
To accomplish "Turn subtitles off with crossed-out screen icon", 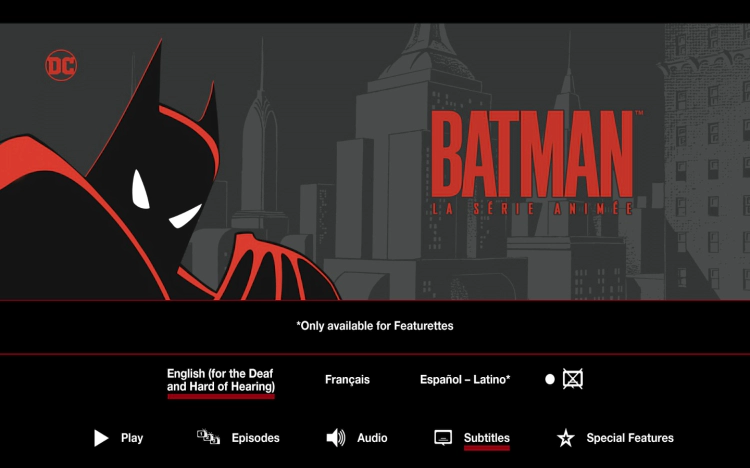I will click(573, 379).
